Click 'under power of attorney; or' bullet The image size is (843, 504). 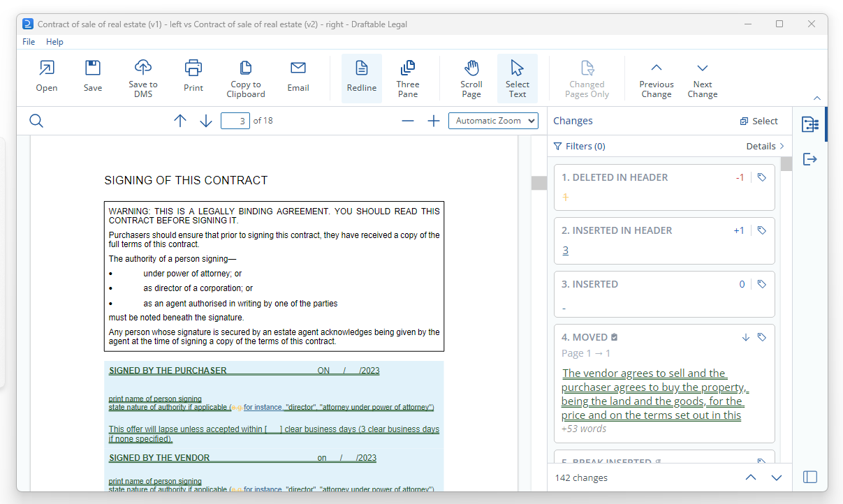(x=193, y=274)
